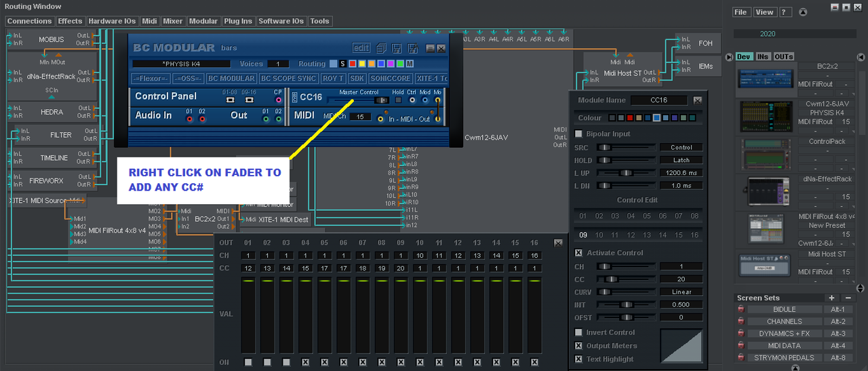The image size is (868, 371).
Task: Select the red module colour swatch
Action: [x=630, y=118]
